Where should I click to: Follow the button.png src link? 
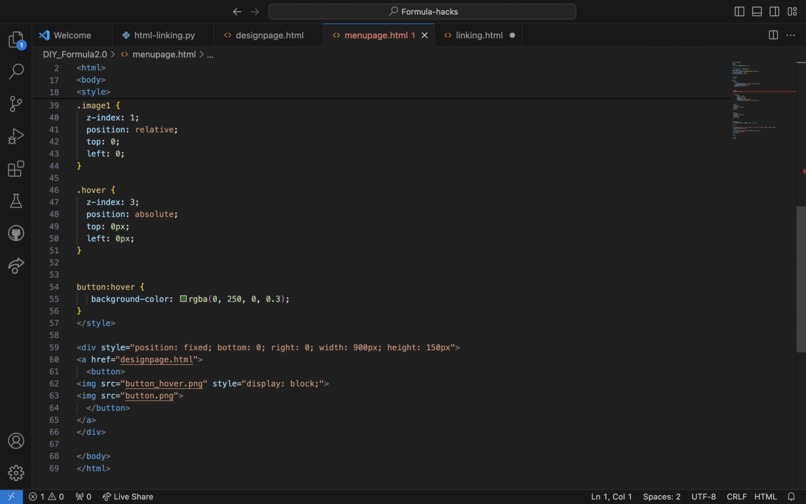149,395
